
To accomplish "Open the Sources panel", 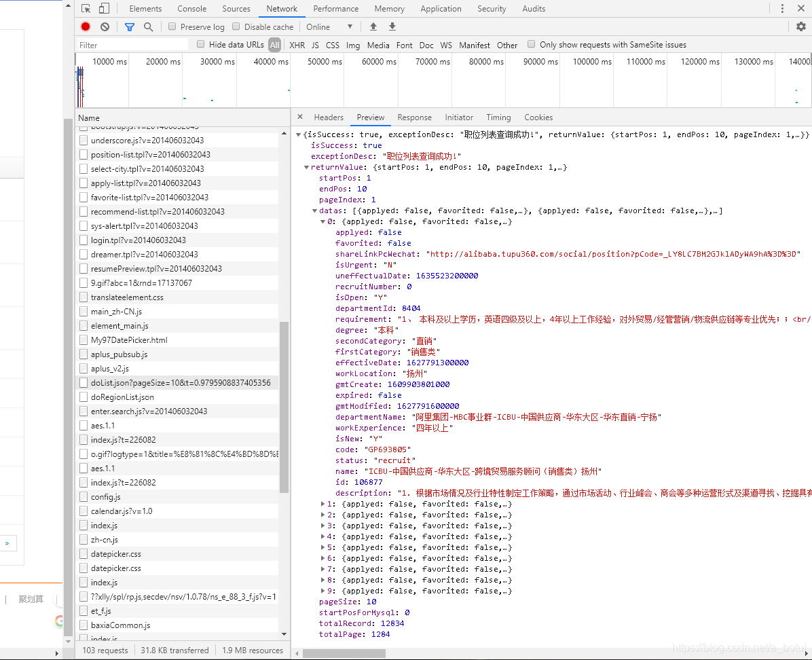I will coord(236,8).
